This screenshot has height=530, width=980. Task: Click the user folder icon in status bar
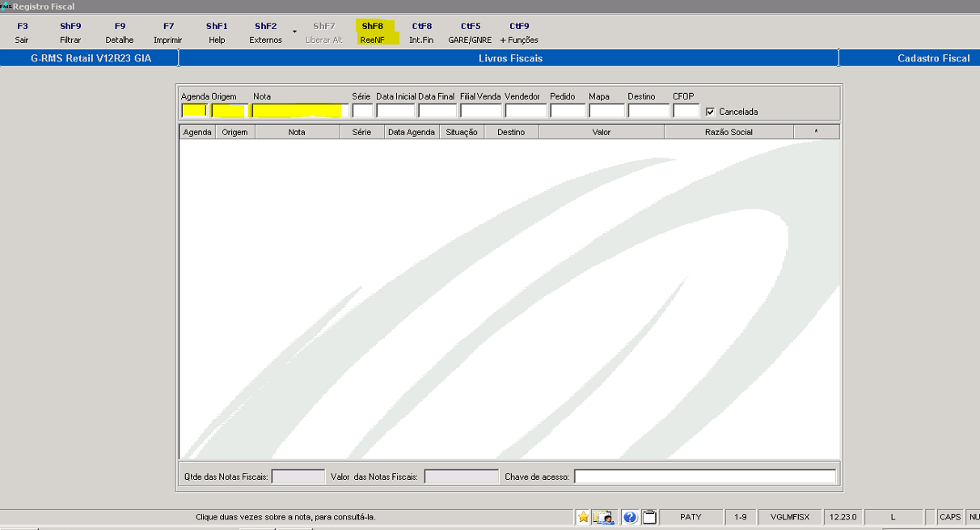[605, 517]
